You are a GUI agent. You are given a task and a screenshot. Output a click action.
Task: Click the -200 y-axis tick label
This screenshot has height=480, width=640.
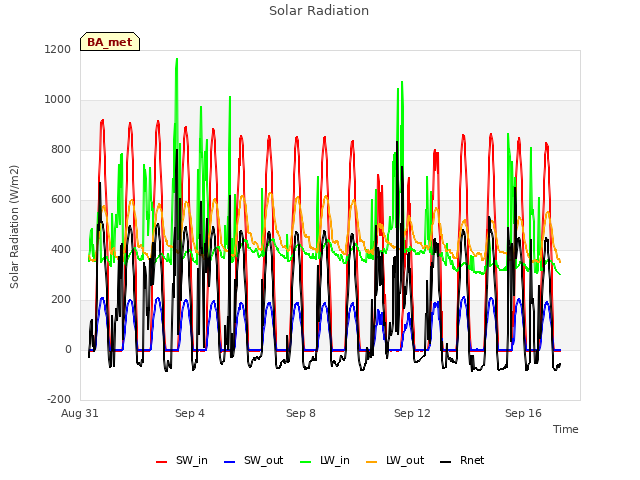[59, 400]
